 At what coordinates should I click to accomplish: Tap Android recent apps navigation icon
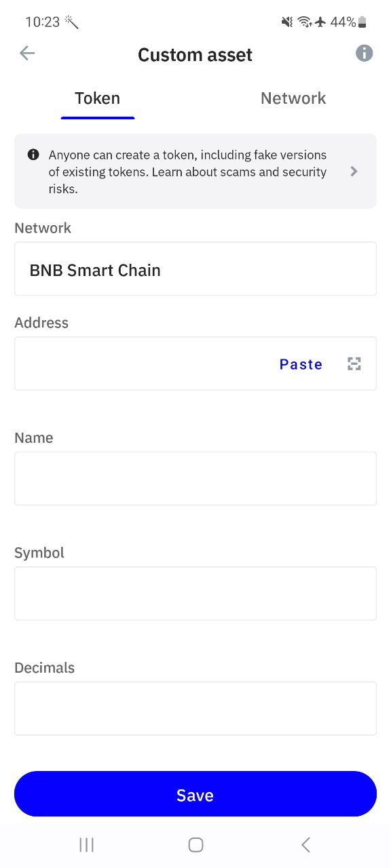(86, 844)
